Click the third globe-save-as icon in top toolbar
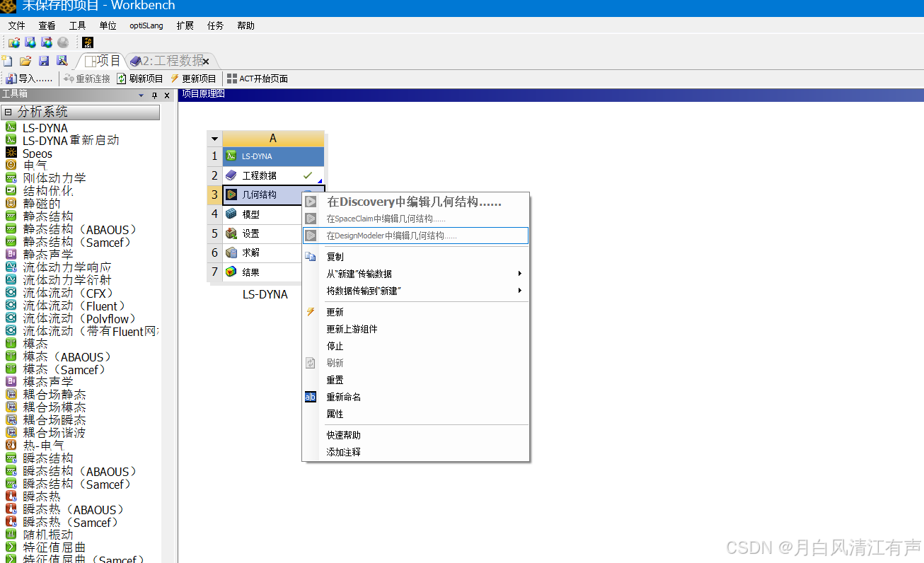The width and height of the screenshot is (924, 563). click(47, 42)
